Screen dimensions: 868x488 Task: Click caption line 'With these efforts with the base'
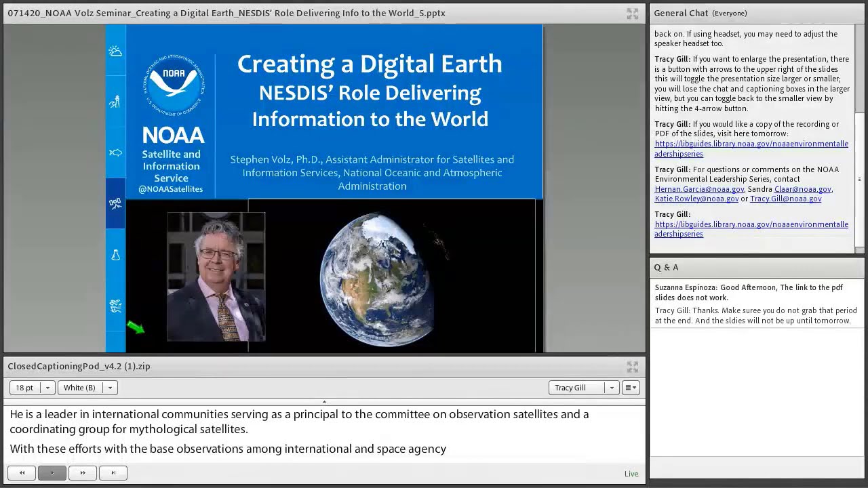[x=228, y=449]
